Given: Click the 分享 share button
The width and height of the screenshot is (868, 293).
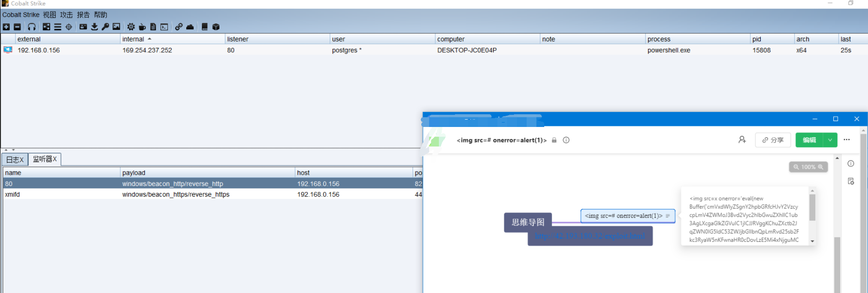Looking at the screenshot, I should tap(773, 140).
